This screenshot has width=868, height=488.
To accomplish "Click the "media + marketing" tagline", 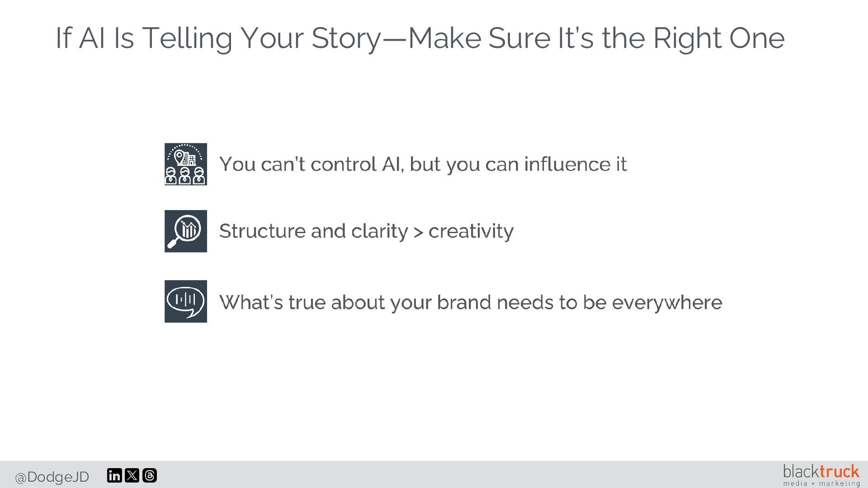I will [x=821, y=483].
